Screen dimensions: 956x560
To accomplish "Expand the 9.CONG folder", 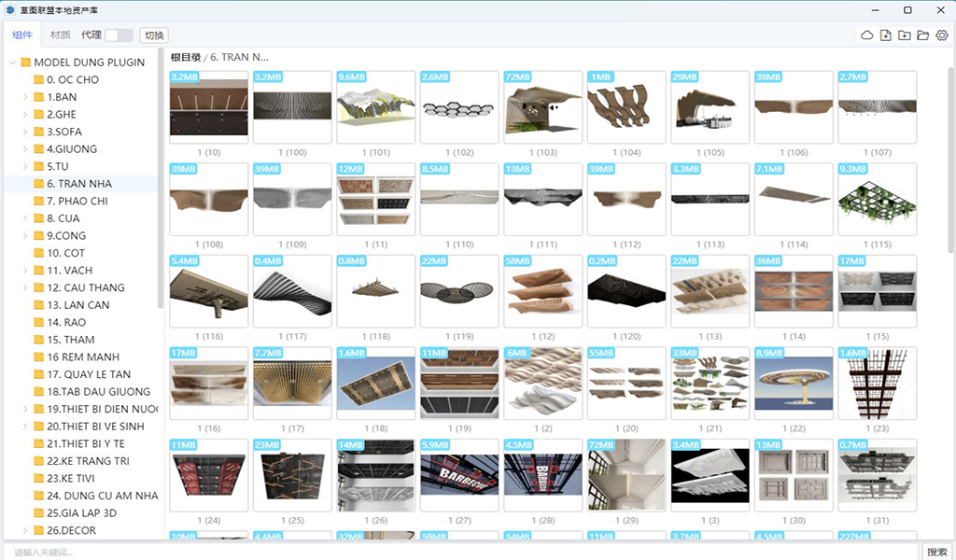I will pos(25,235).
